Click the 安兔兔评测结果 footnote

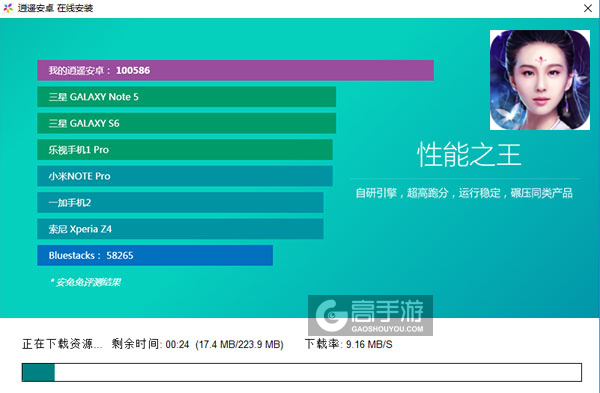(85, 282)
